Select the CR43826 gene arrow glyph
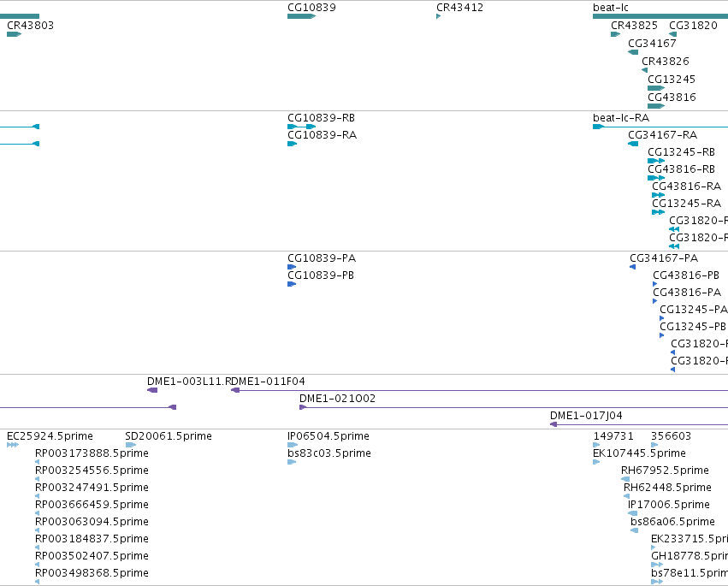The height and width of the screenshot is (586, 728). [644, 70]
